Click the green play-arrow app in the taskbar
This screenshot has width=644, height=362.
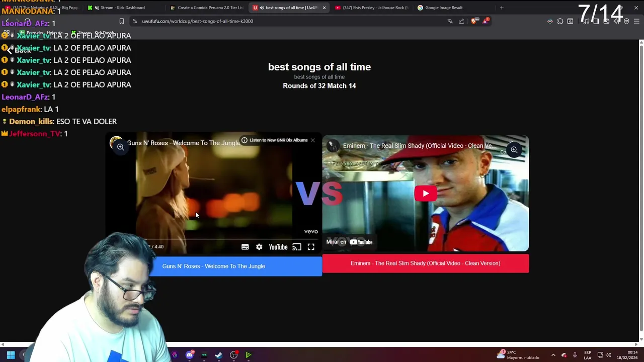248,355
